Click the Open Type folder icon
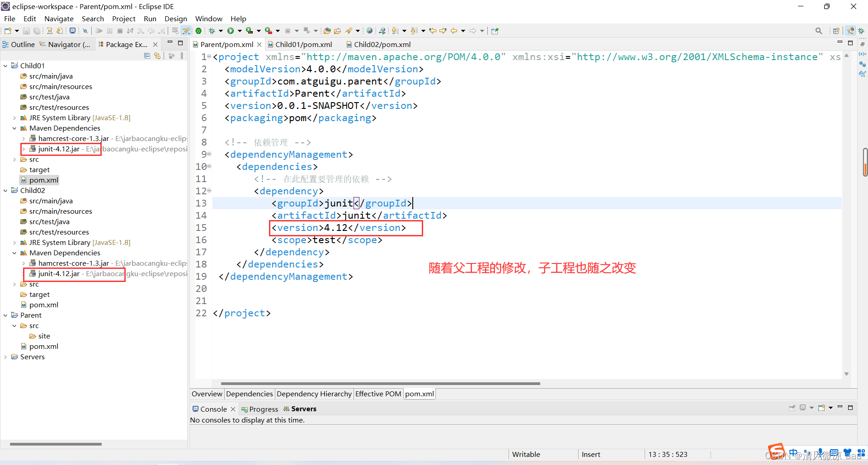 (x=327, y=31)
